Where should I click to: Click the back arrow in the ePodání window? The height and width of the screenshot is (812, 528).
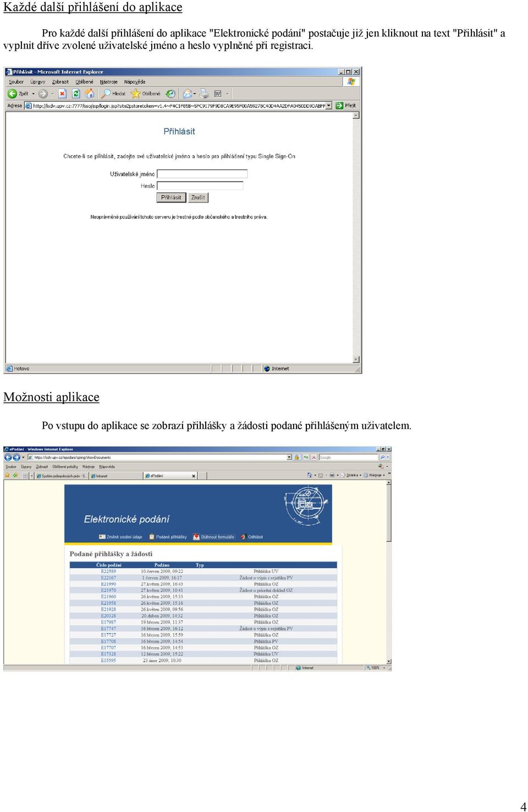8,457
